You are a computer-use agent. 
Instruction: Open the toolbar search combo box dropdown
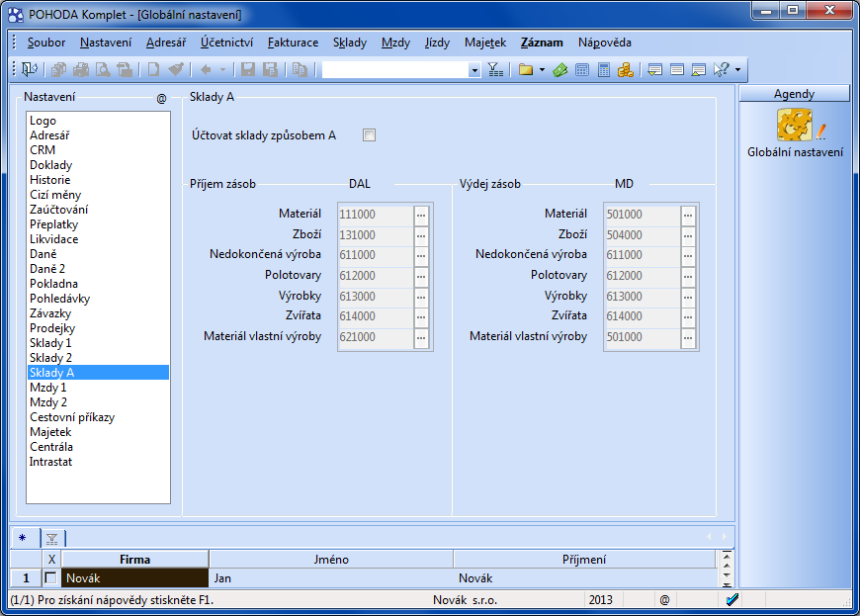(474, 70)
